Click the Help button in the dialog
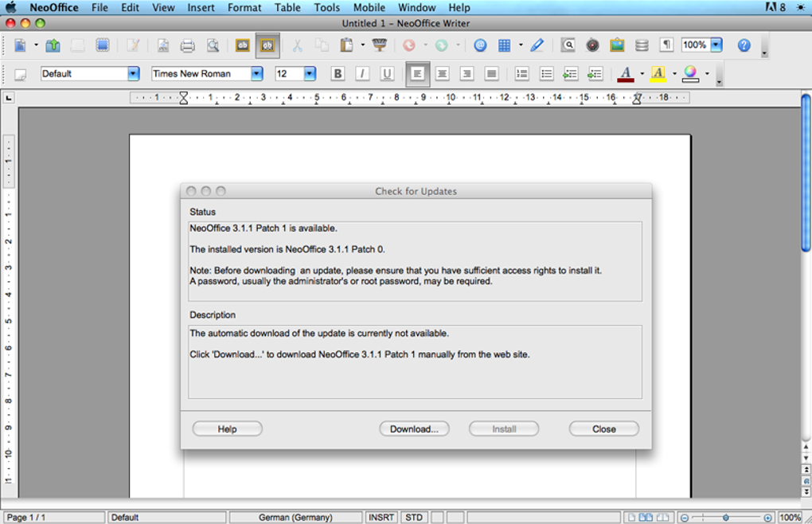812x524 pixels. (x=227, y=428)
